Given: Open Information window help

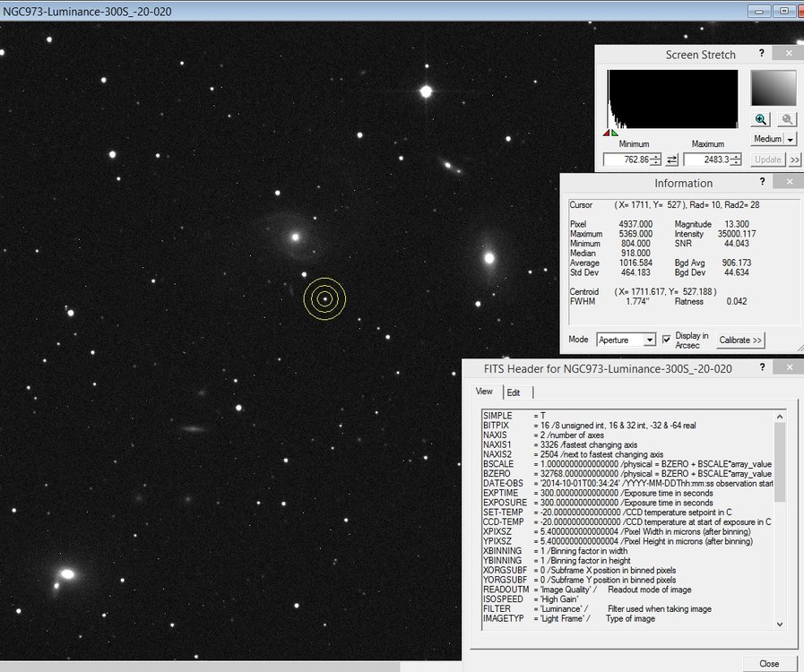Looking at the screenshot, I should [761, 183].
